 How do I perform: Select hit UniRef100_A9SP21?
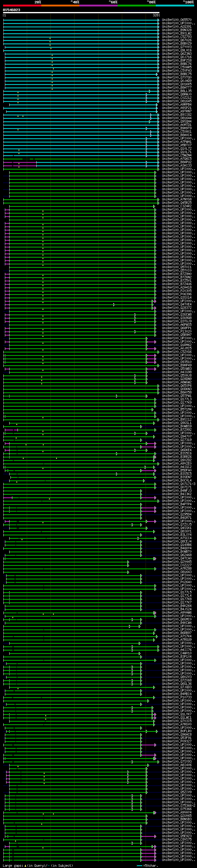tap(177, 108)
